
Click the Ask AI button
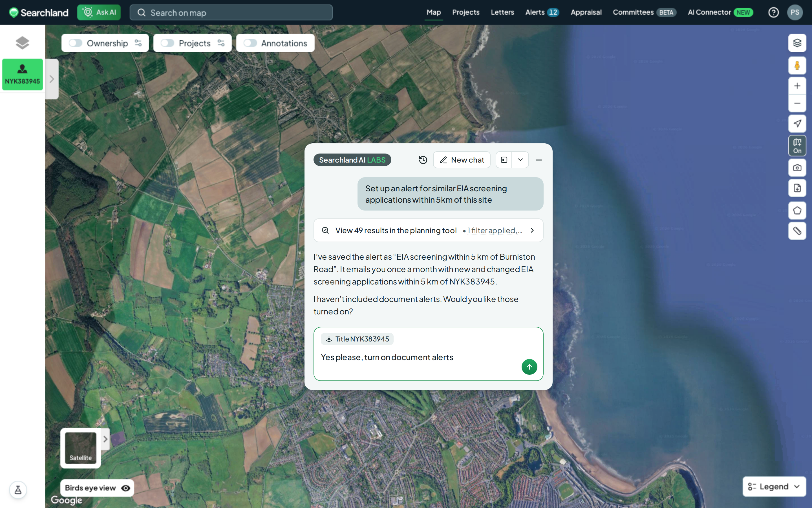[x=99, y=12]
